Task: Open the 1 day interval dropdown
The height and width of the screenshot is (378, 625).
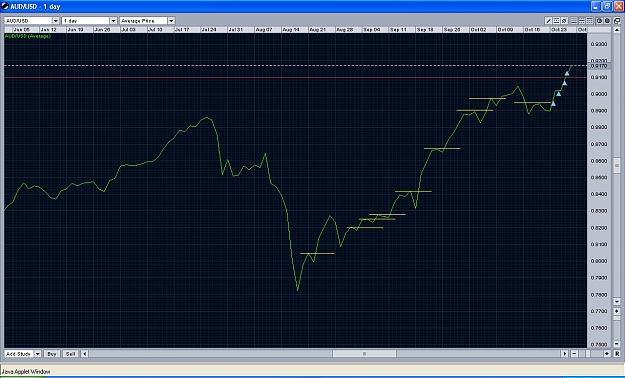Action: coord(113,21)
